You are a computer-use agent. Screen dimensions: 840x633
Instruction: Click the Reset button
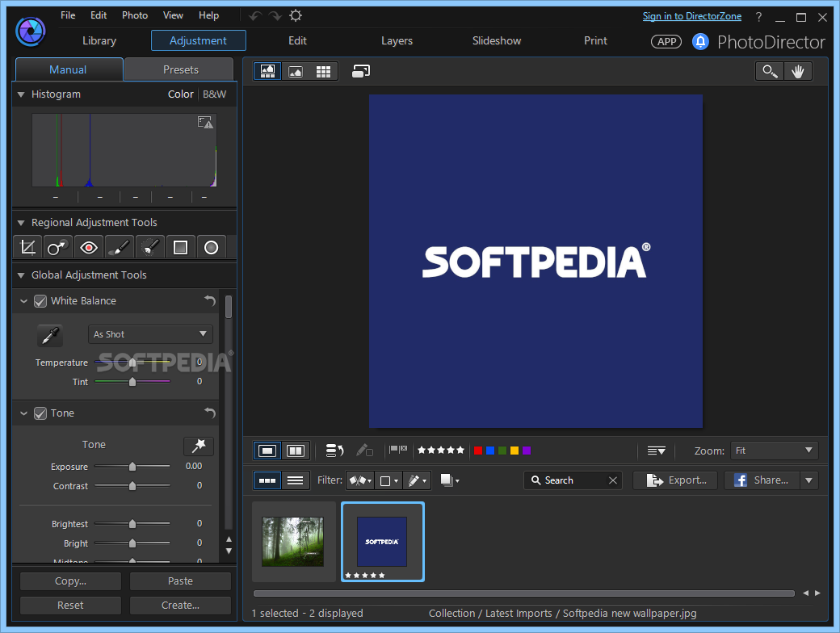(x=71, y=606)
